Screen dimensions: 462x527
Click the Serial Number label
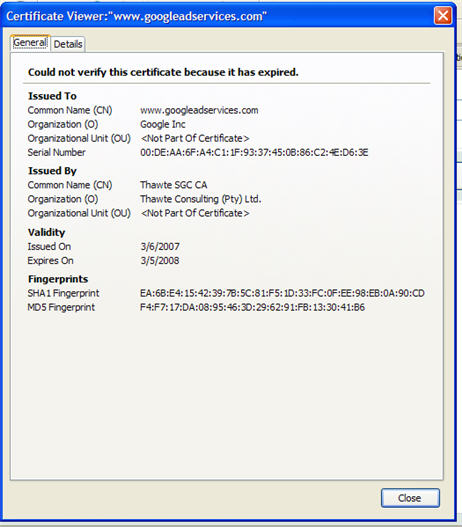point(56,153)
